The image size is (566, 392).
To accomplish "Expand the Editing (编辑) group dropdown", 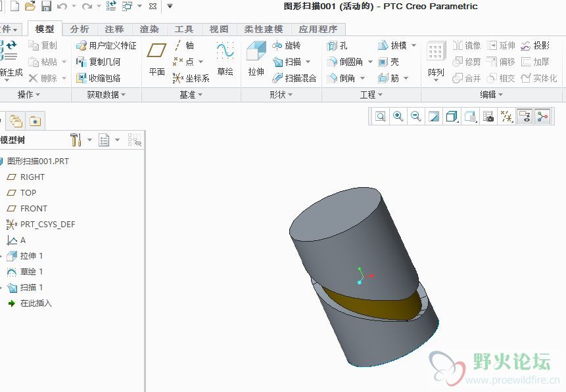I will coord(491,95).
